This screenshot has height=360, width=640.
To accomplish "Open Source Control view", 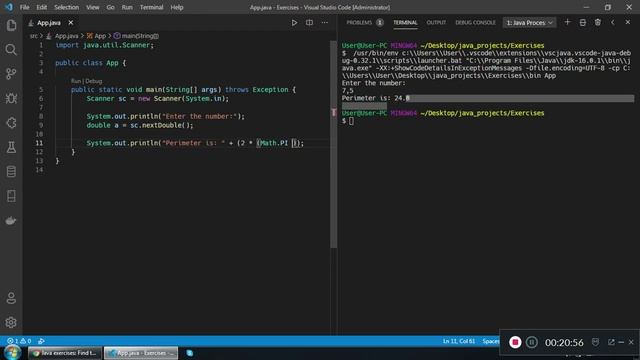I will coord(11,74).
